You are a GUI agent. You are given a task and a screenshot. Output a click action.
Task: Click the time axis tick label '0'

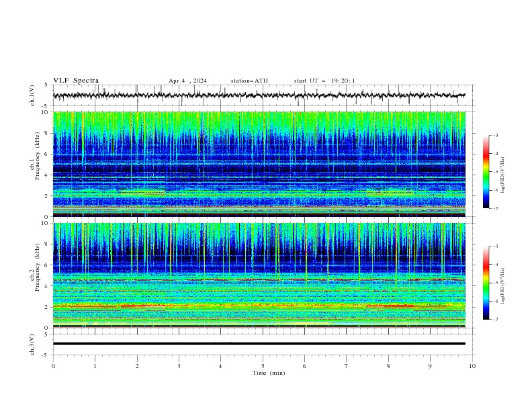(53, 366)
